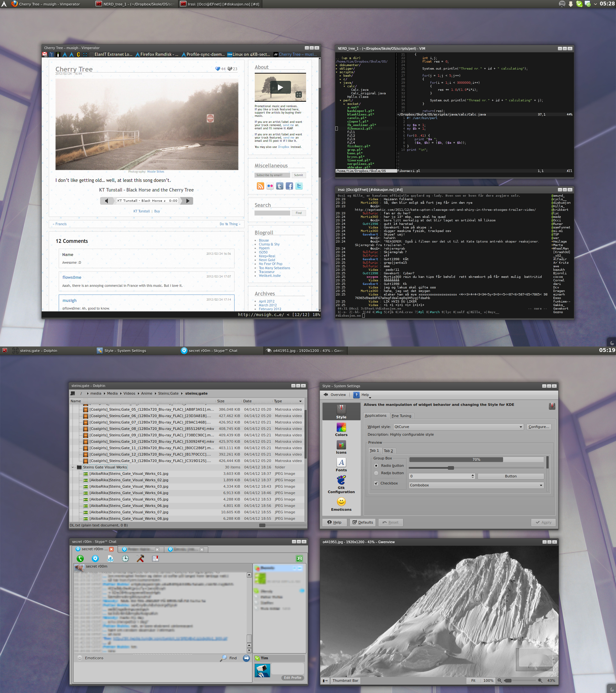Toggle the Checkbox in style preview

pos(376,483)
